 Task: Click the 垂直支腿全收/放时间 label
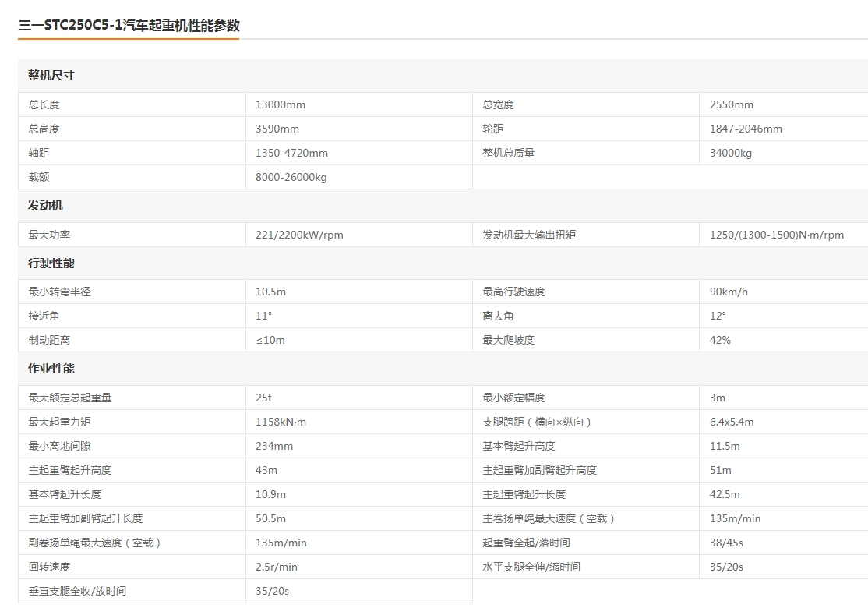point(77,592)
